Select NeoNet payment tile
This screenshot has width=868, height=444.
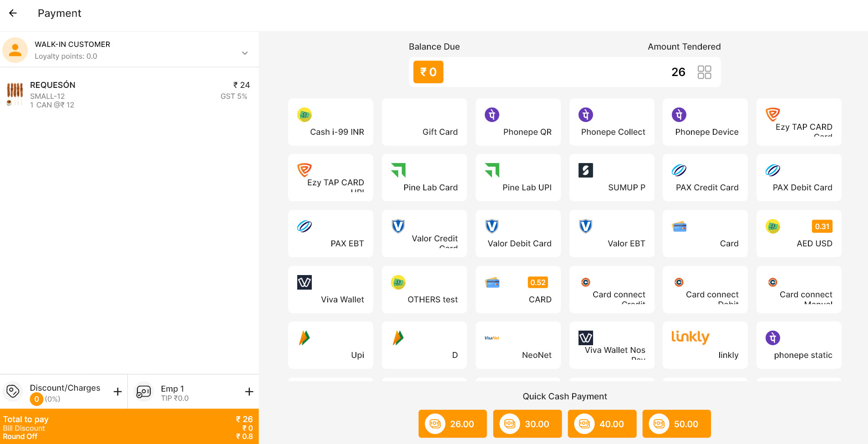[x=518, y=345]
